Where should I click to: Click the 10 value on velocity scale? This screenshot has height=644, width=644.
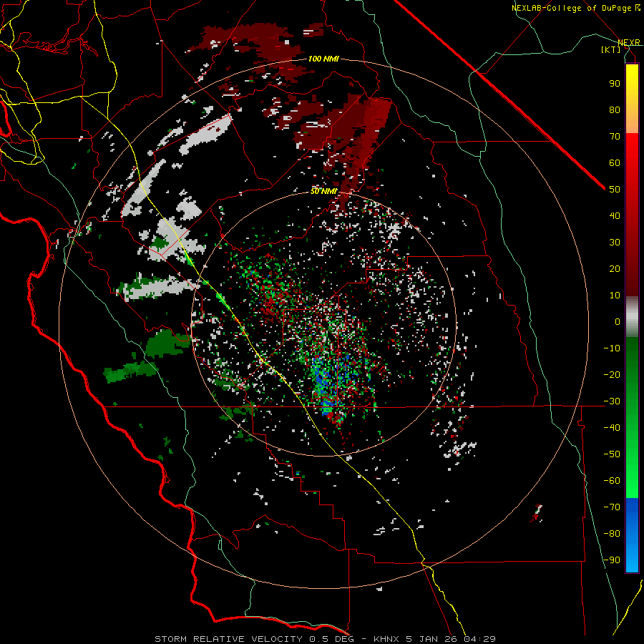coord(615,296)
